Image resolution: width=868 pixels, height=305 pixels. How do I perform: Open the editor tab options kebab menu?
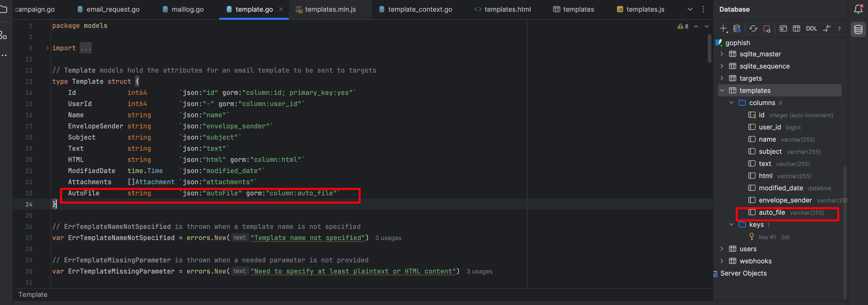(x=703, y=9)
